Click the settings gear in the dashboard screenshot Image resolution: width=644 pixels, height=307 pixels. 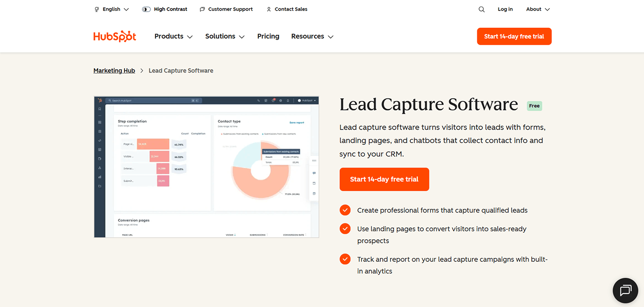281,100
